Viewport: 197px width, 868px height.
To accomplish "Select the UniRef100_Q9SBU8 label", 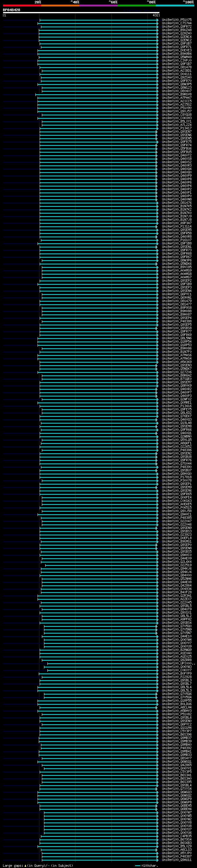I will (x=177, y=457).
